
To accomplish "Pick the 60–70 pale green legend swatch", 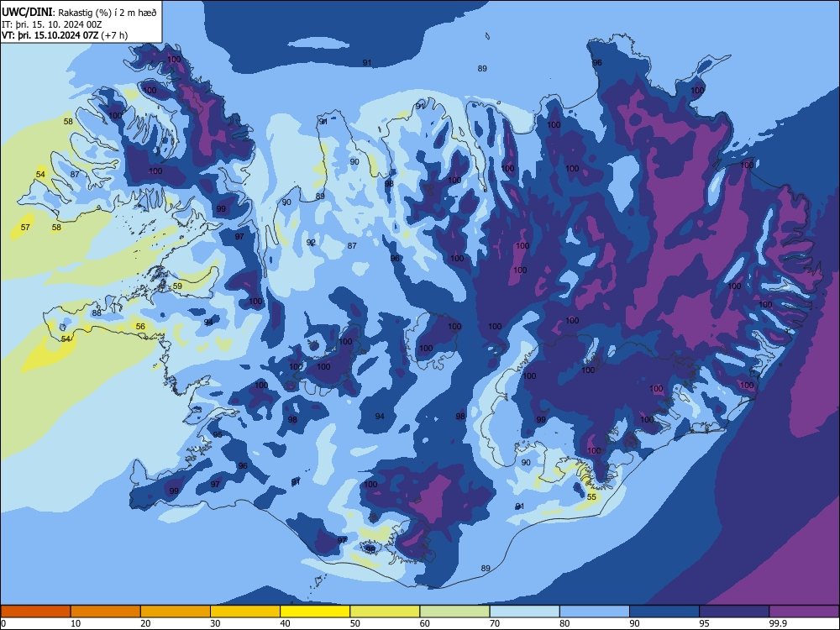I will [x=454, y=612].
